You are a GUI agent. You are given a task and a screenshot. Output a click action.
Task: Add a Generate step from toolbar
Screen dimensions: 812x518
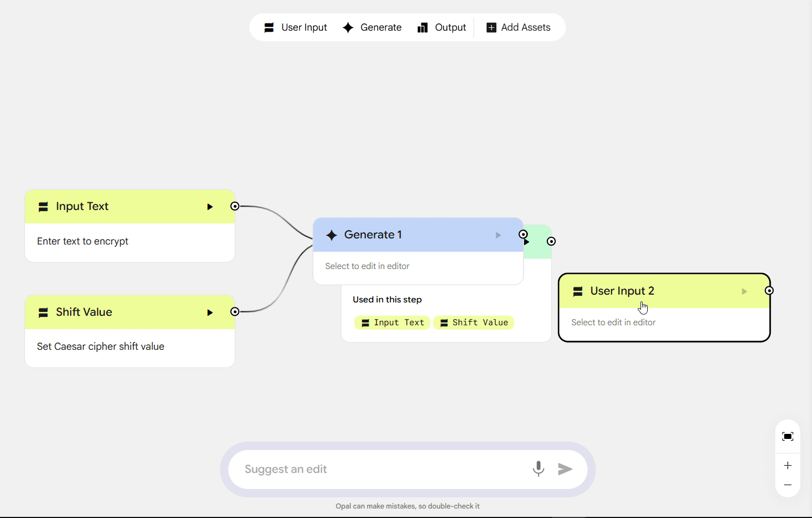[372, 27]
